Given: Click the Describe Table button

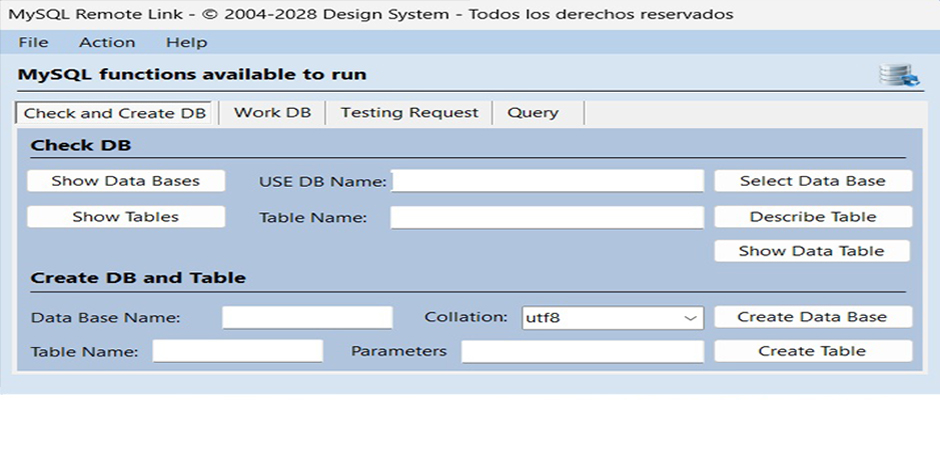Looking at the screenshot, I should pyautogui.click(x=813, y=217).
